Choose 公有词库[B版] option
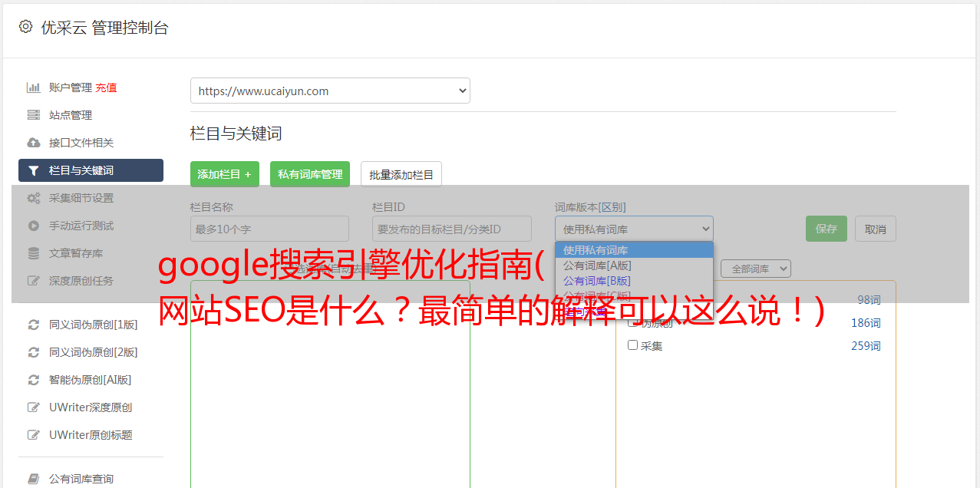980x488 pixels. 634,281
